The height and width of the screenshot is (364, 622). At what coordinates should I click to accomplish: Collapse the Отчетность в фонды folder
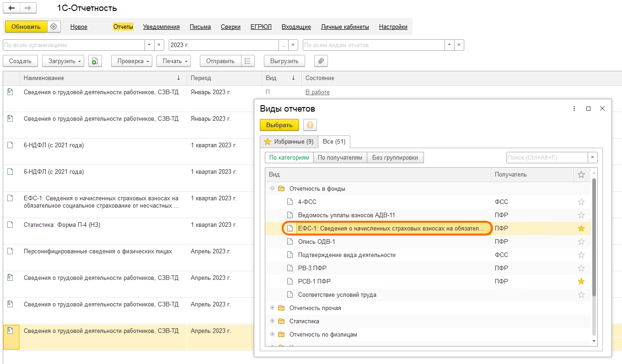coord(273,188)
